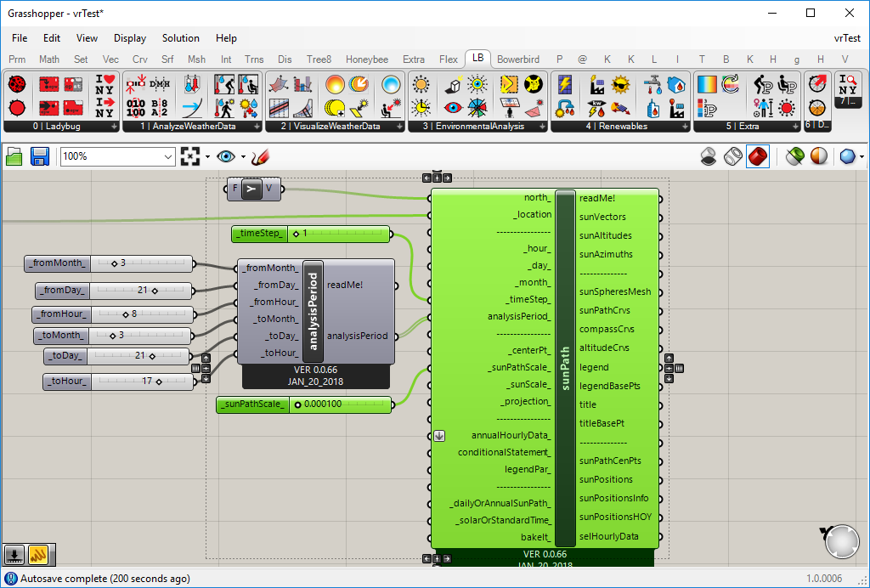Select the water tap thermometer icon

(x=652, y=84)
